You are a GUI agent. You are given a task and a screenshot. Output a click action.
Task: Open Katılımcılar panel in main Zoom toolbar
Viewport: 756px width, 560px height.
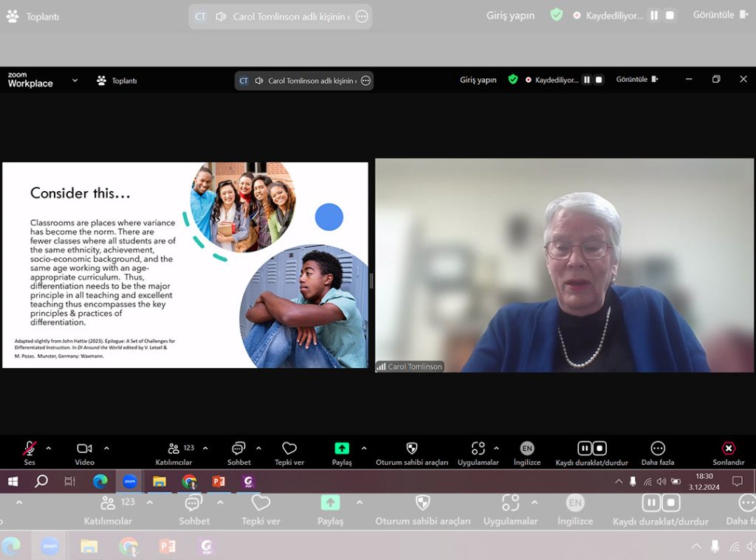point(174,453)
